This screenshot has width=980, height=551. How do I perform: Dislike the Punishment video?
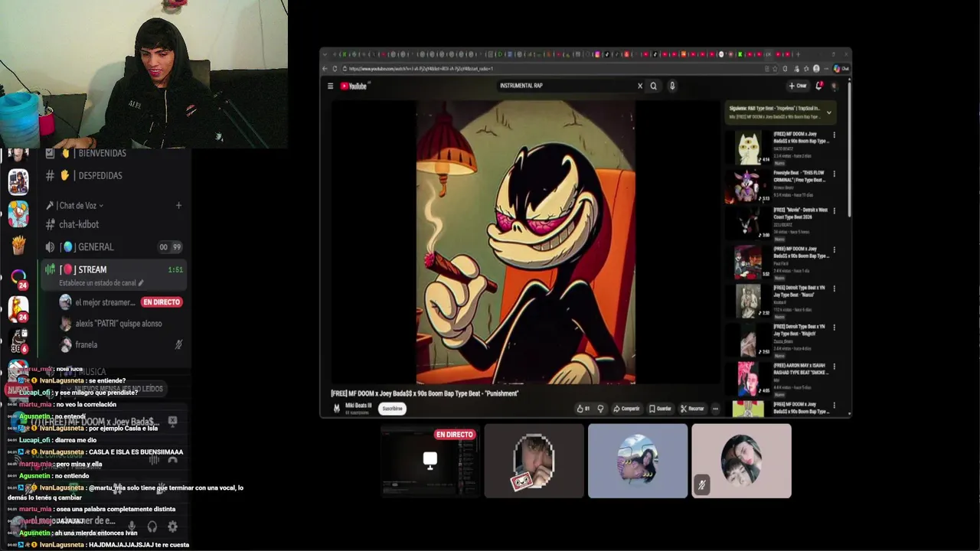(x=600, y=409)
